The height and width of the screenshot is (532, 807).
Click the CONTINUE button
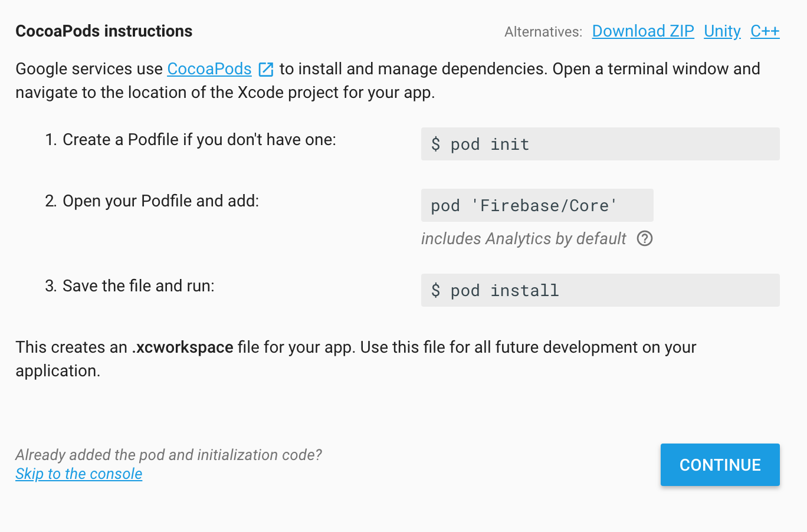click(720, 465)
